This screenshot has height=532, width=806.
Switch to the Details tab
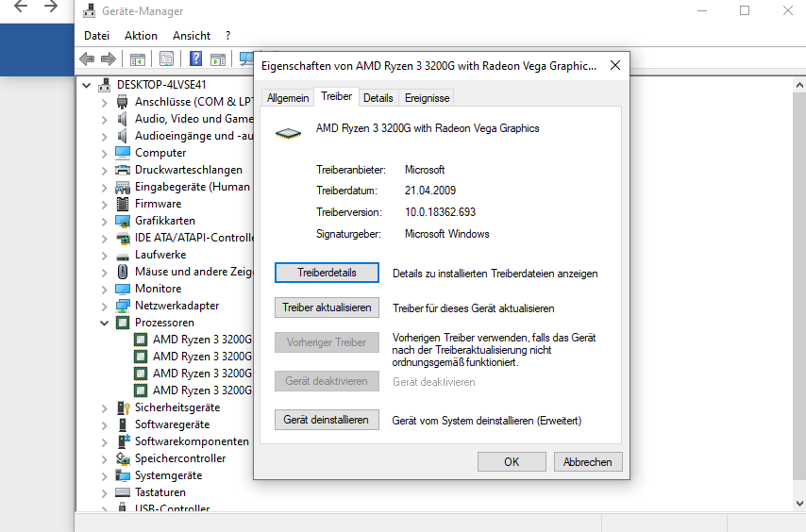378,98
